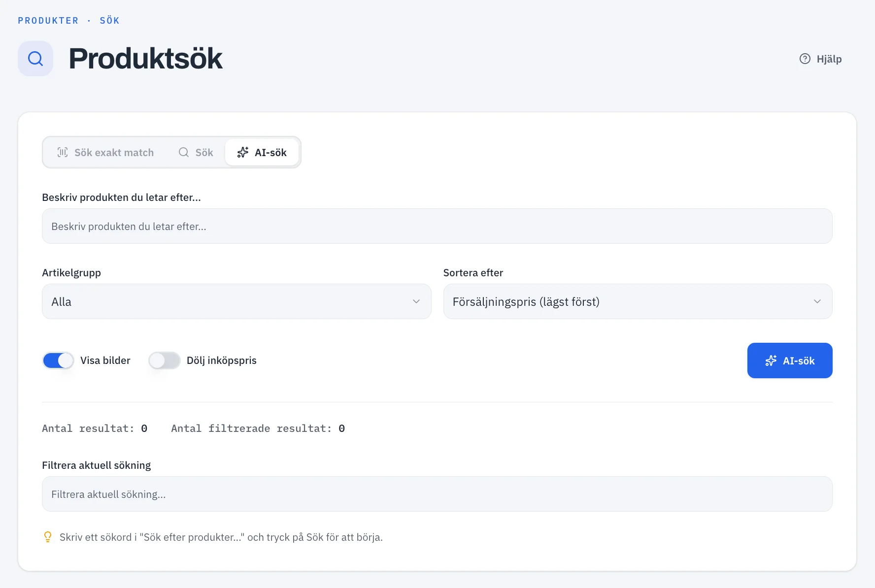Click the Dölj inköpspris label
The image size is (875, 588).
222,360
